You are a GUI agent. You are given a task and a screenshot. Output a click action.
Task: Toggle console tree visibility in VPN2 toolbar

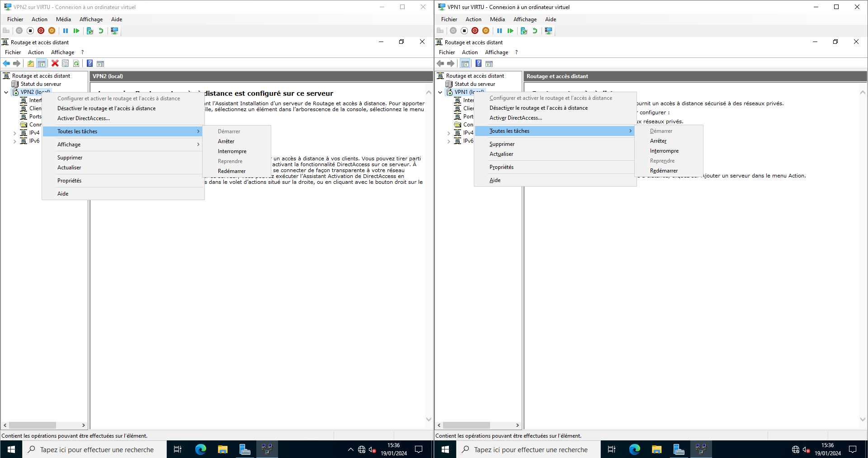point(42,64)
